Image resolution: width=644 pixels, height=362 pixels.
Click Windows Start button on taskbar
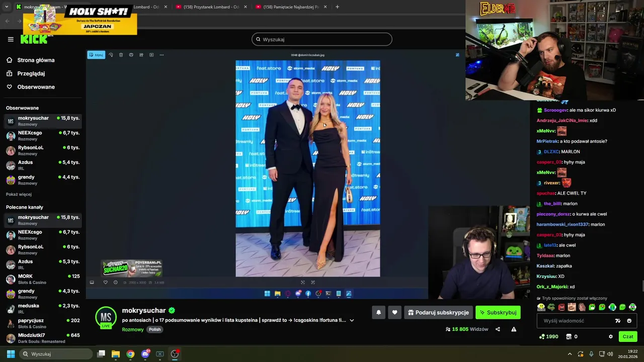[x=10, y=354]
